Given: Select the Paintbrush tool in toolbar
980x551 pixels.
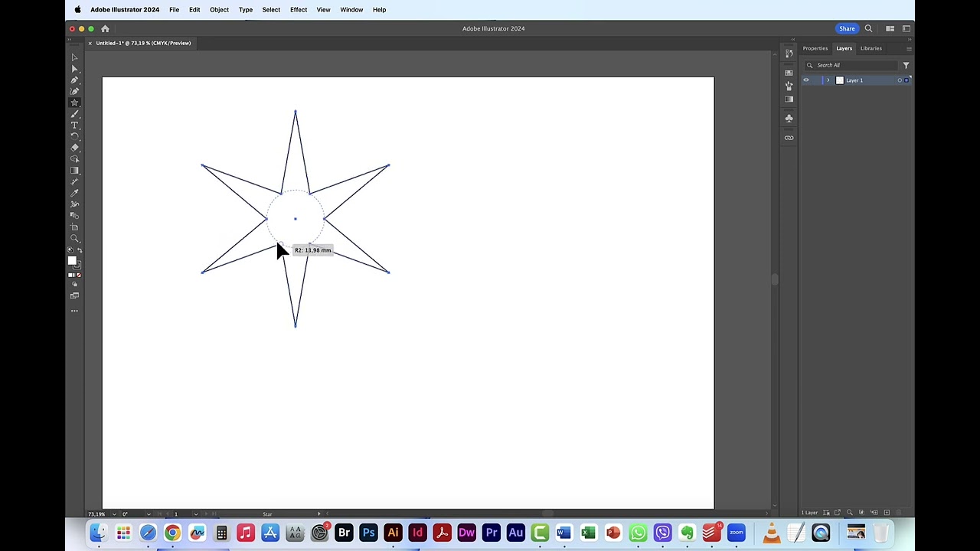Looking at the screenshot, I should [x=74, y=113].
